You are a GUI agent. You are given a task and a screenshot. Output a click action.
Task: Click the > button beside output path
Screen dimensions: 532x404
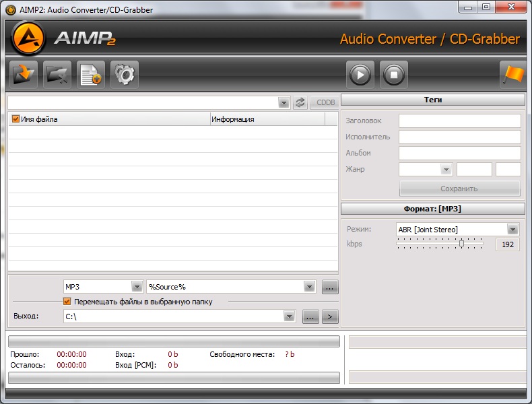tap(330, 317)
